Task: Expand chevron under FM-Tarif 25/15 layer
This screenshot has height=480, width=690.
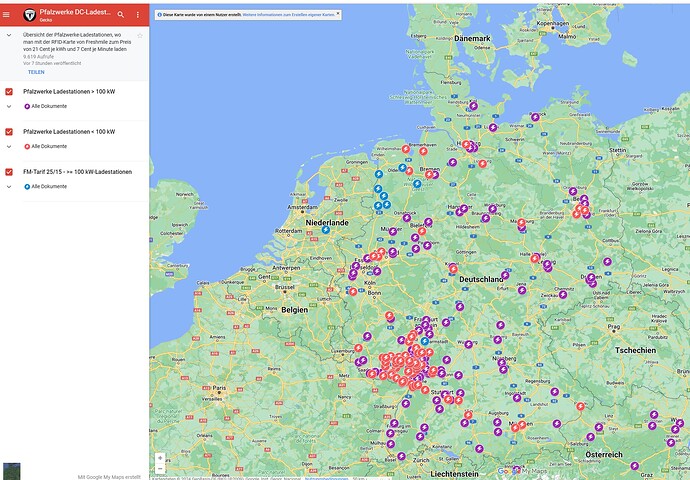Action: point(9,187)
